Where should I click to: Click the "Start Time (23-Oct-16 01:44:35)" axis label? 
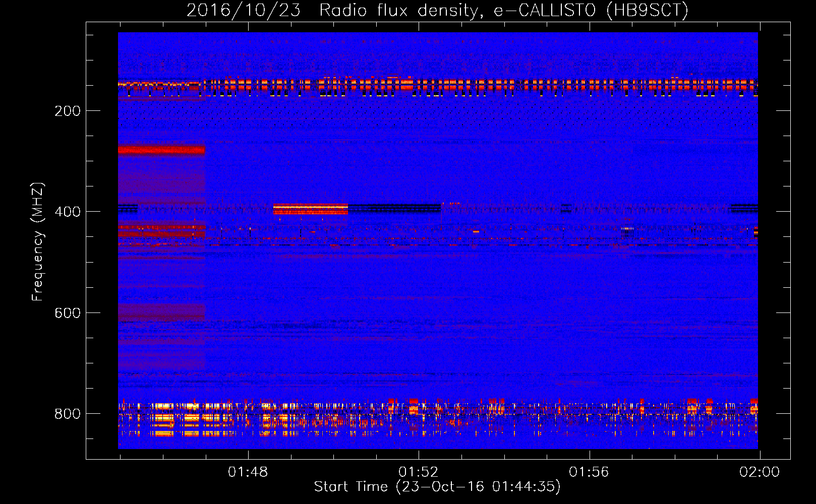coord(437,487)
